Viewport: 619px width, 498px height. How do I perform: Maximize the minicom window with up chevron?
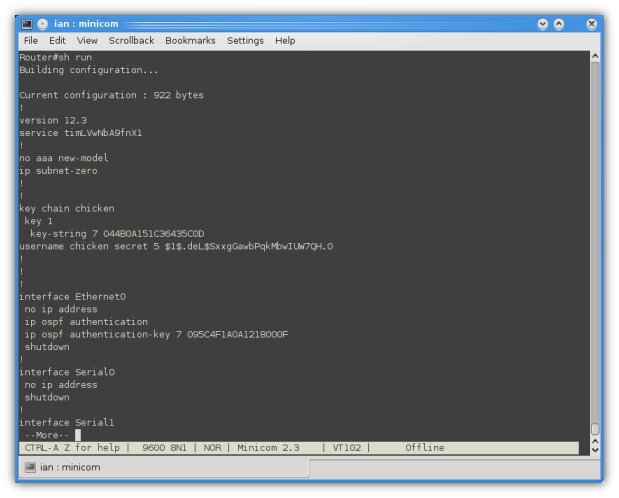(559, 24)
